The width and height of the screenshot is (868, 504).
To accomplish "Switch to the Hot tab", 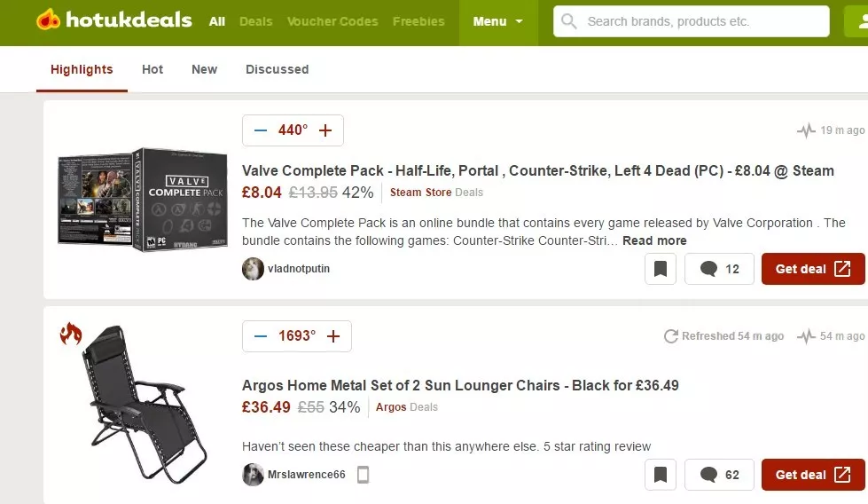I will tap(152, 69).
